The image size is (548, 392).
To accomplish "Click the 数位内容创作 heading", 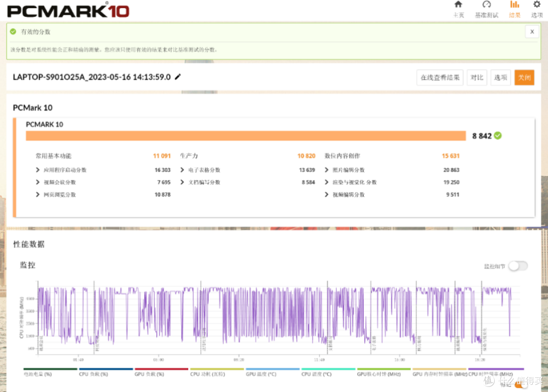I will [342, 156].
